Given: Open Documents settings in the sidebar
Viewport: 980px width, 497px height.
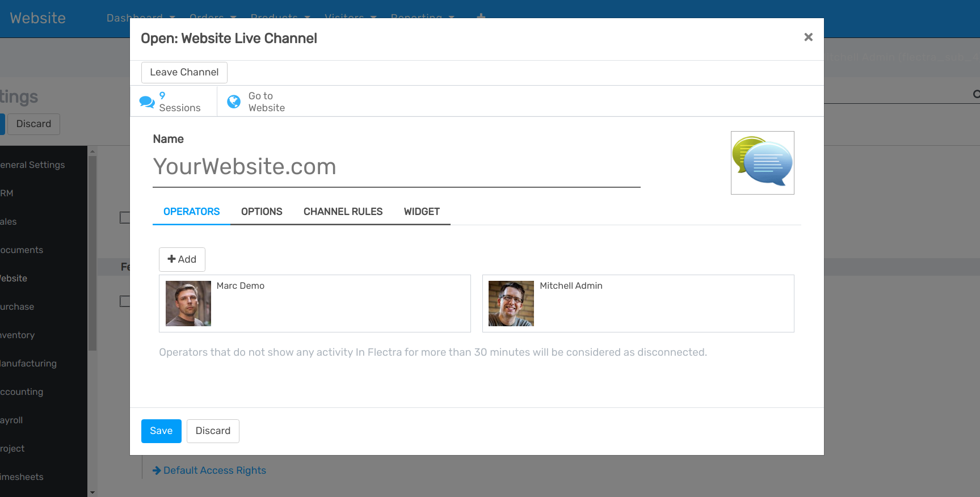Looking at the screenshot, I should (x=22, y=250).
